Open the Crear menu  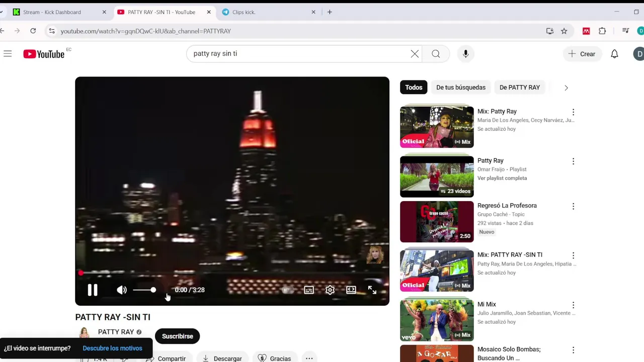point(582,54)
